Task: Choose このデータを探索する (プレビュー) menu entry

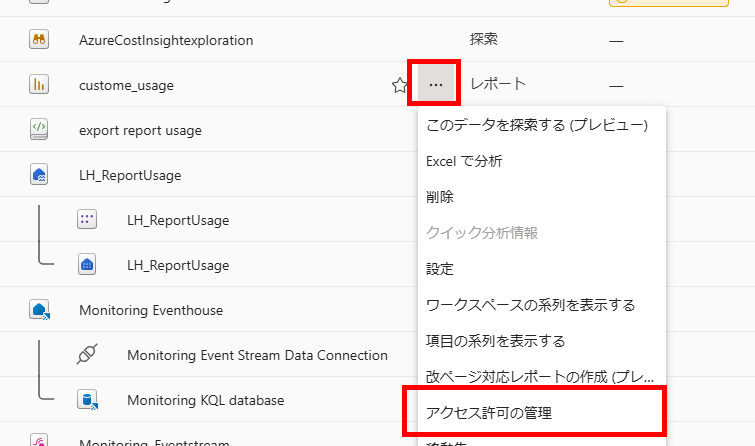Action: click(537, 125)
